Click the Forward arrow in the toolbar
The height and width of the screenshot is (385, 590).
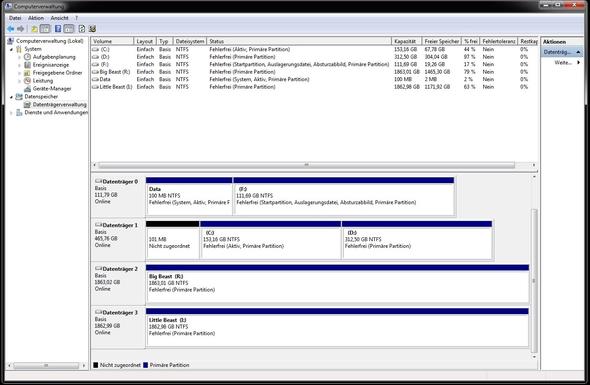20,29
